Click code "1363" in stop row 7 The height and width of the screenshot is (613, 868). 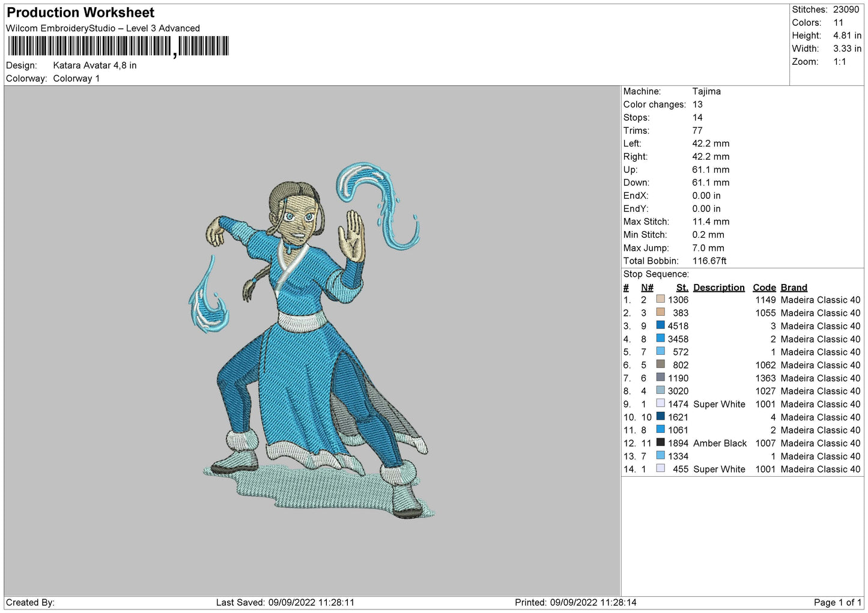[766, 378]
